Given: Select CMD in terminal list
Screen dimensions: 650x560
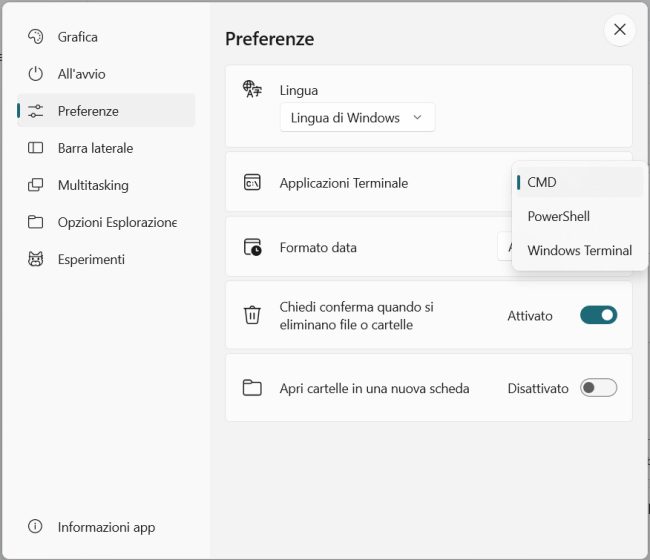Looking at the screenshot, I should pyautogui.click(x=579, y=182).
